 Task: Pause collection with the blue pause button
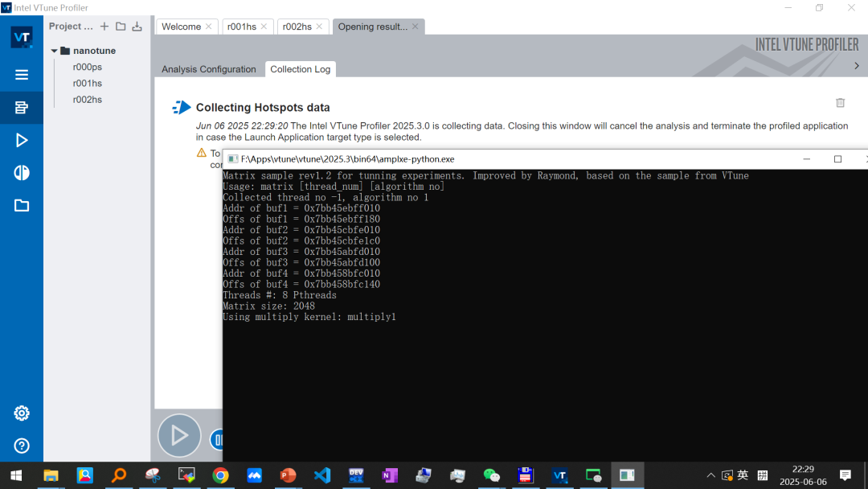coord(217,440)
